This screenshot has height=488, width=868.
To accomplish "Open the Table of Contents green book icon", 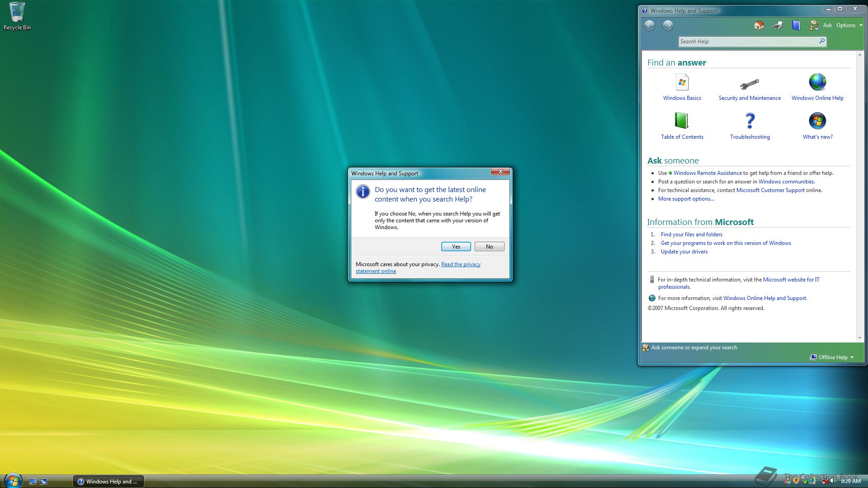I will click(682, 121).
